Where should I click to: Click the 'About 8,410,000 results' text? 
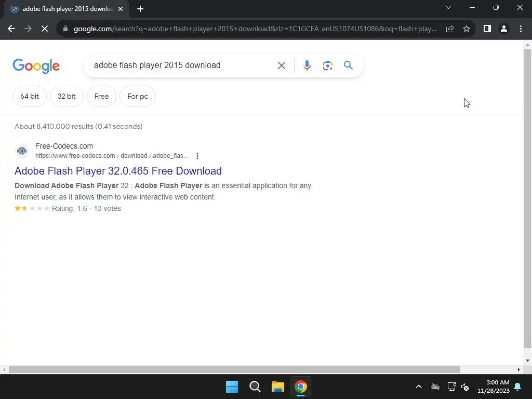pos(54,127)
